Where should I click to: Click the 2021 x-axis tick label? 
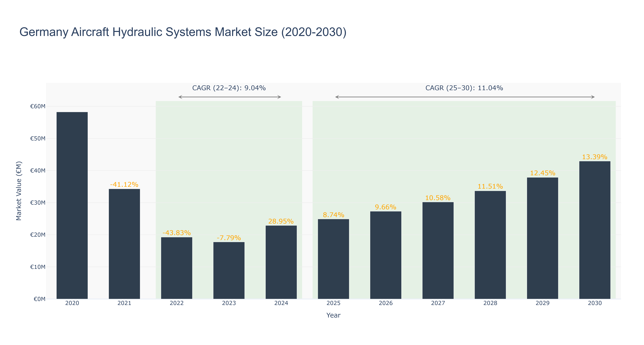124,303
